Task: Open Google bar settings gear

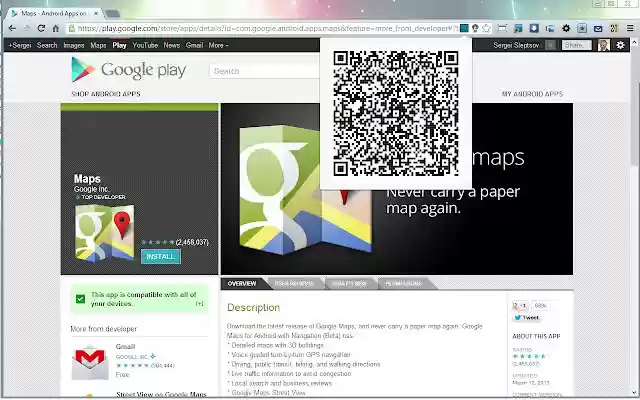Action: pyautogui.click(x=620, y=45)
